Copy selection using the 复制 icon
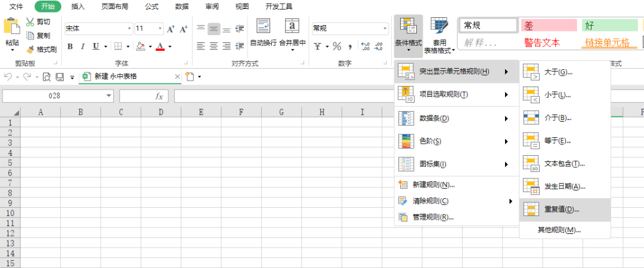The height and width of the screenshot is (268, 644). point(30,36)
